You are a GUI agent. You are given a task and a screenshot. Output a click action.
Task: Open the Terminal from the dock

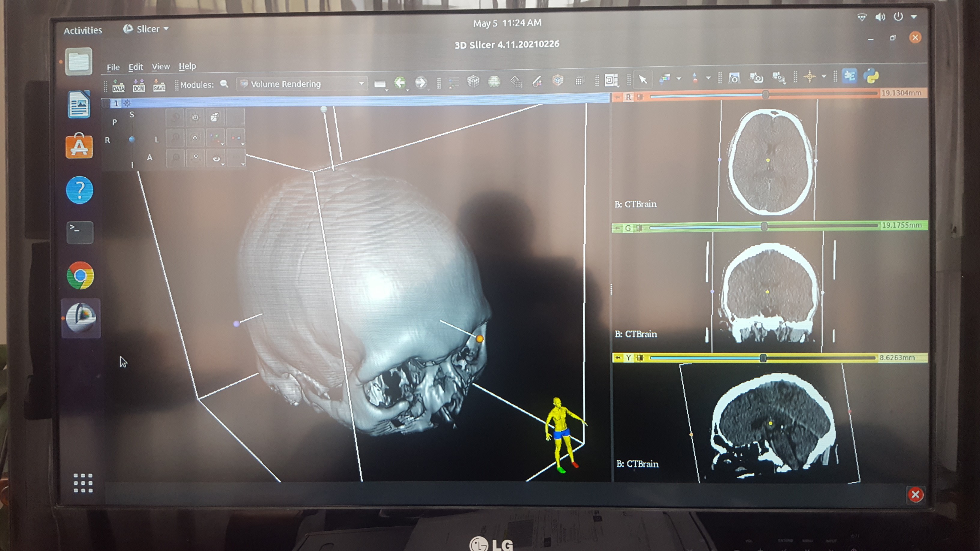(x=80, y=232)
